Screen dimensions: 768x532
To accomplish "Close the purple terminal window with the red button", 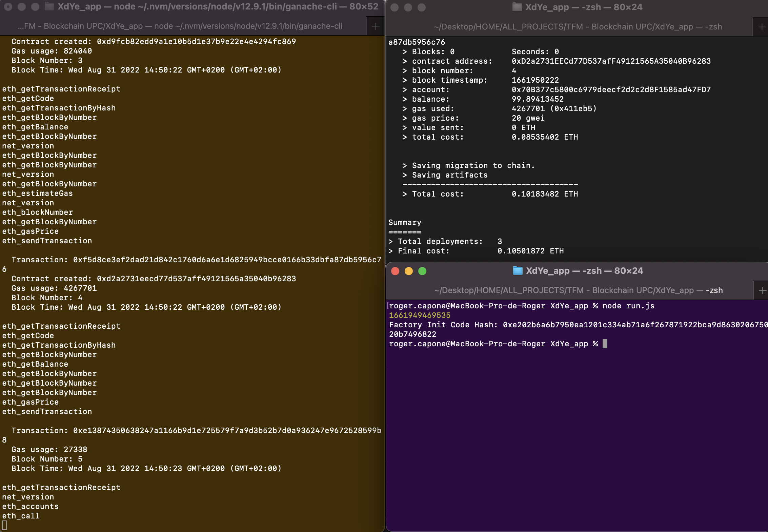I will click(395, 271).
